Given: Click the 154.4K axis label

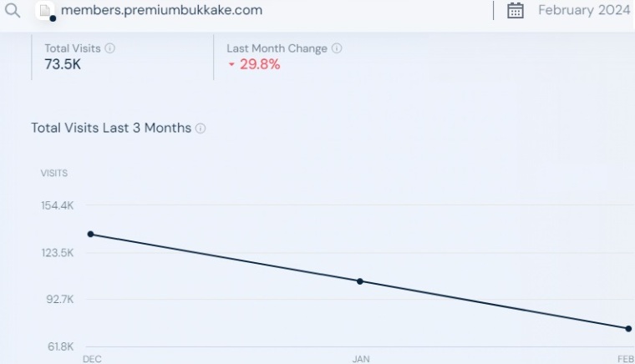Looking at the screenshot, I should coord(58,205).
